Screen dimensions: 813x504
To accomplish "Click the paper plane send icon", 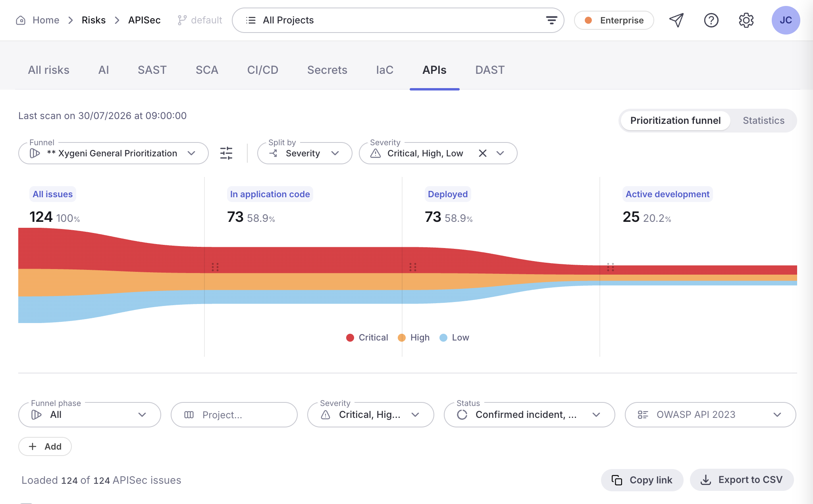I will click(676, 20).
